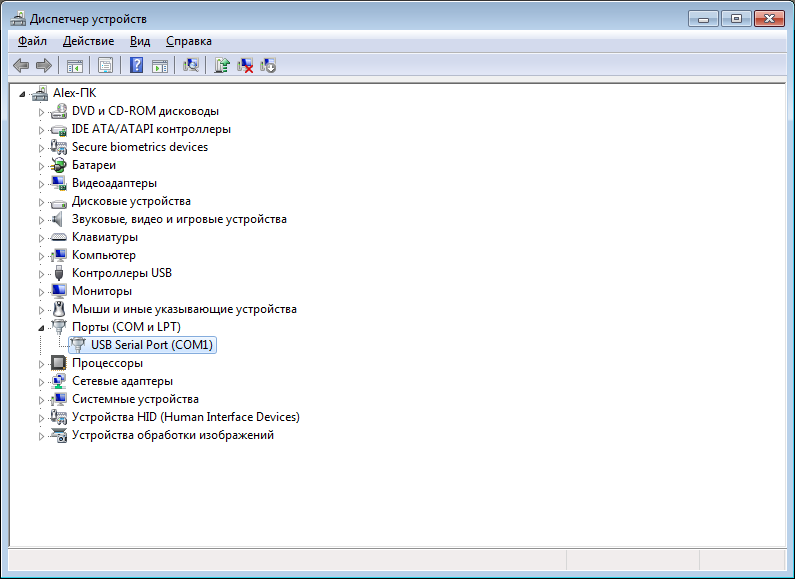797x581 pixels.
Task: Open the Файл menu
Action: click(x=33, y=41)
